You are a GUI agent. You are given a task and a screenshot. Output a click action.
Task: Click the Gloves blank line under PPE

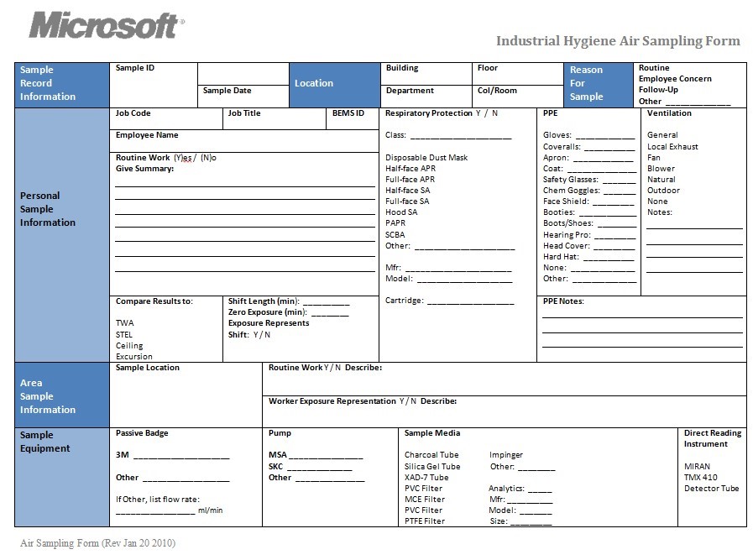click(x=604, y=136)
